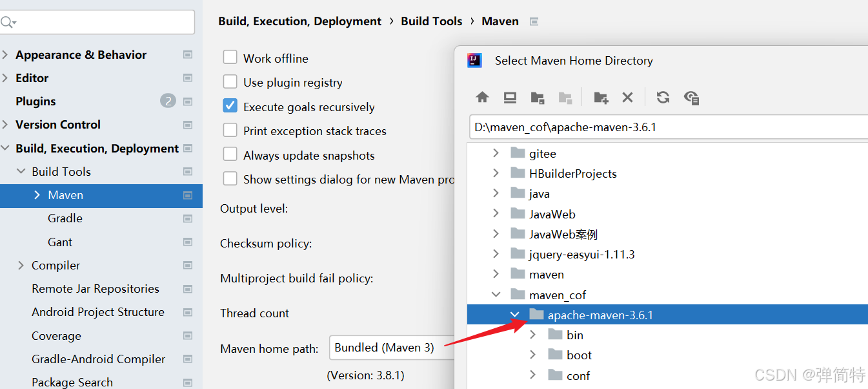Click the search magnifier icon in settings
868x389 pixels.
point(8,23)
